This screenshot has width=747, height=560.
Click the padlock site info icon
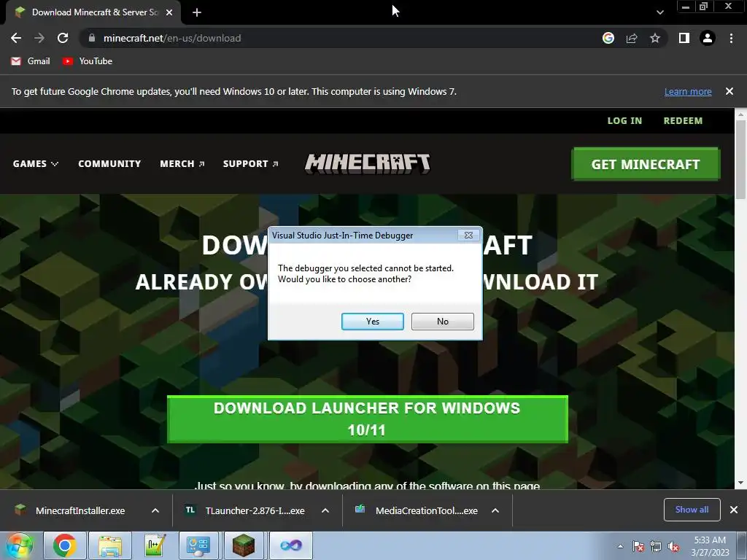coord(92,38)
